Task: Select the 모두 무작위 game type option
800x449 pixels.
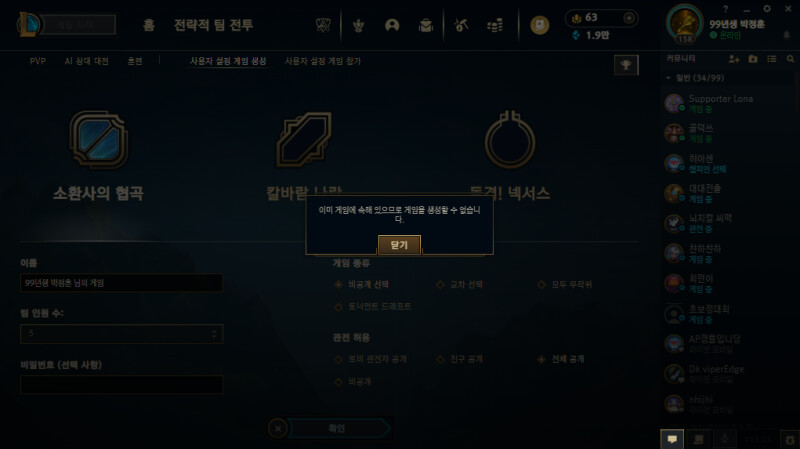Action: tap(565, 284)
